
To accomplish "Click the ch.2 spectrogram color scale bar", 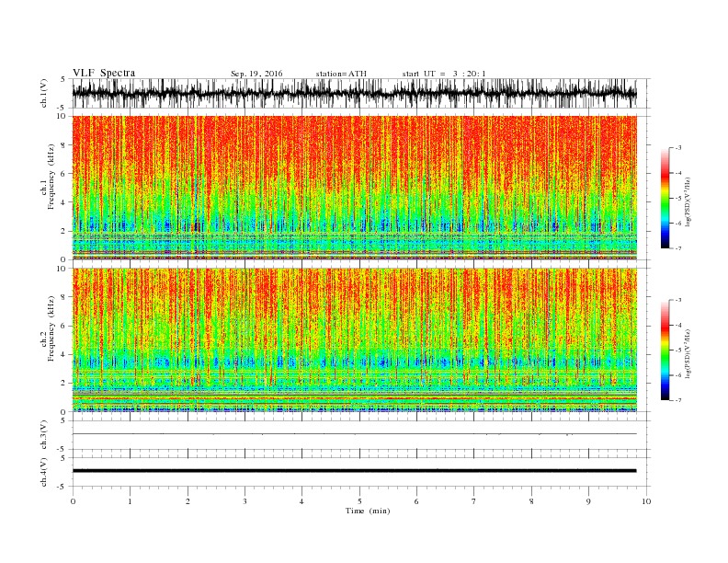I will 665,350.
